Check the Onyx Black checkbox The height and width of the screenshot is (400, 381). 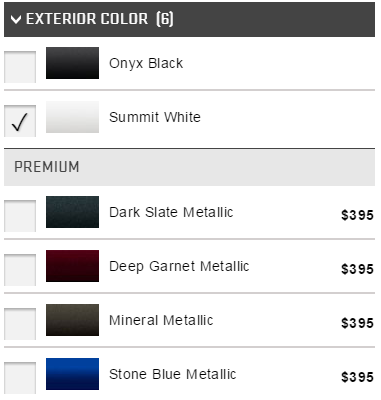(20, 67)
